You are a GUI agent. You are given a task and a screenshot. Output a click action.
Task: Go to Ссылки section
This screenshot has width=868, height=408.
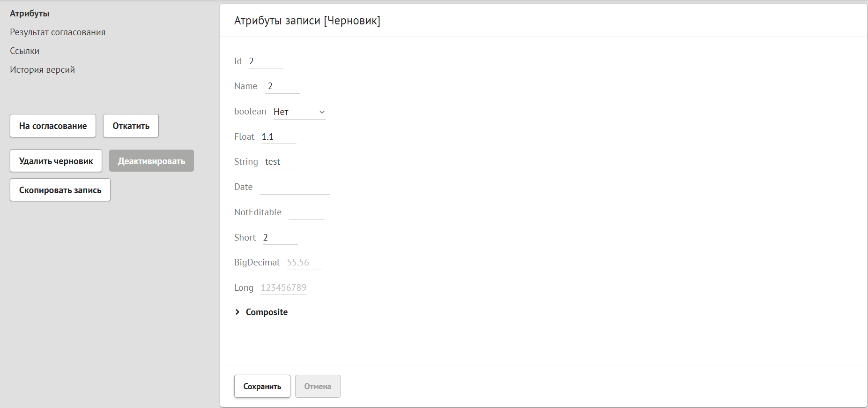[x=25, y=51]
